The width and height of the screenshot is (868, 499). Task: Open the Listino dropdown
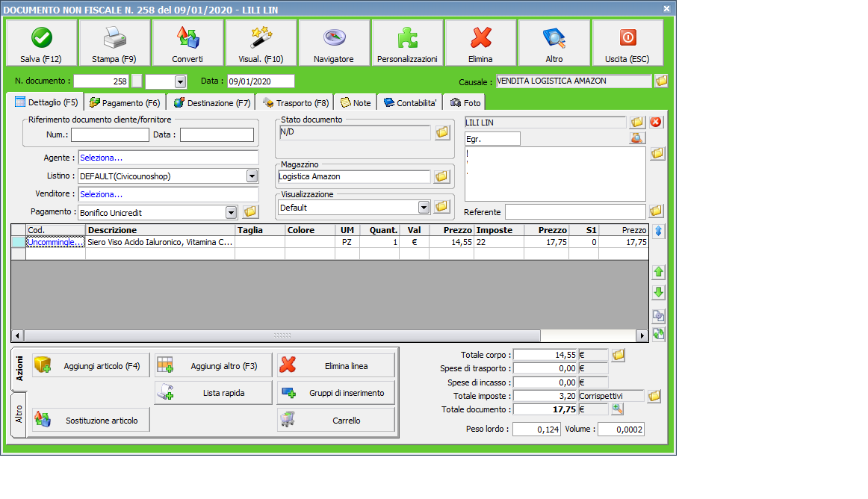[252, 176]
